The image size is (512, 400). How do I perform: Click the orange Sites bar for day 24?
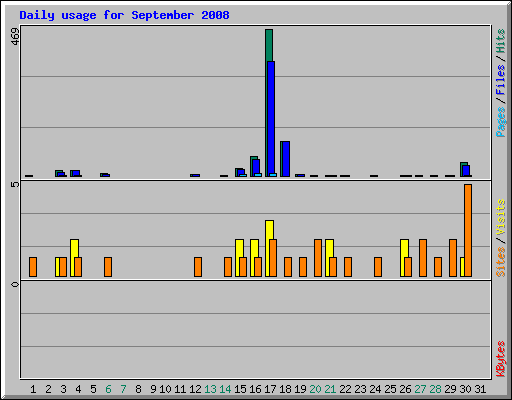pos(378,267)
